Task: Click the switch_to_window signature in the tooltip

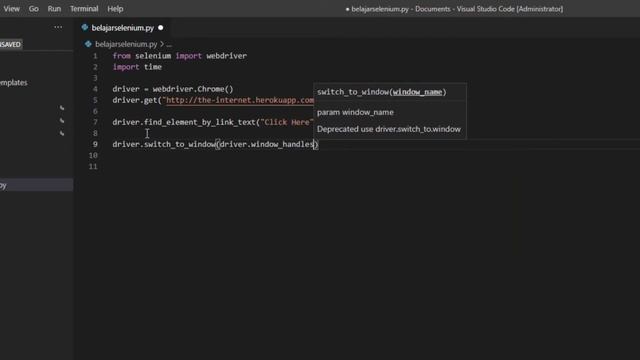Action: pyautogui.click(x=382, y=92)
